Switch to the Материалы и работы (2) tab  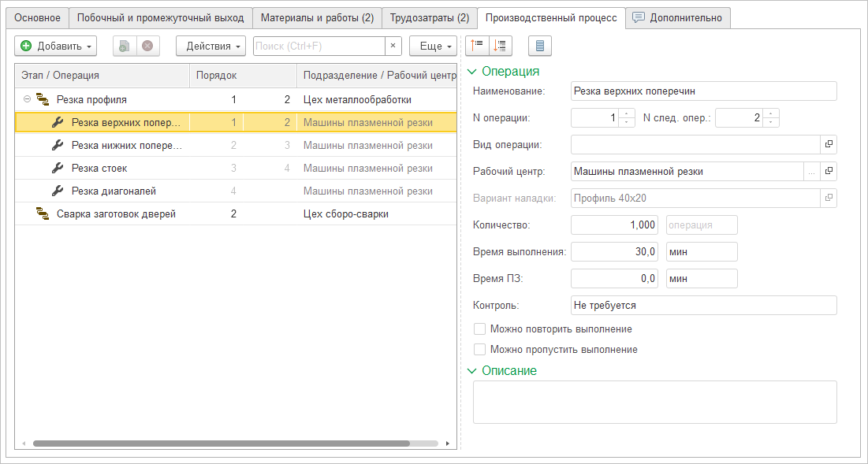[317, 17]
